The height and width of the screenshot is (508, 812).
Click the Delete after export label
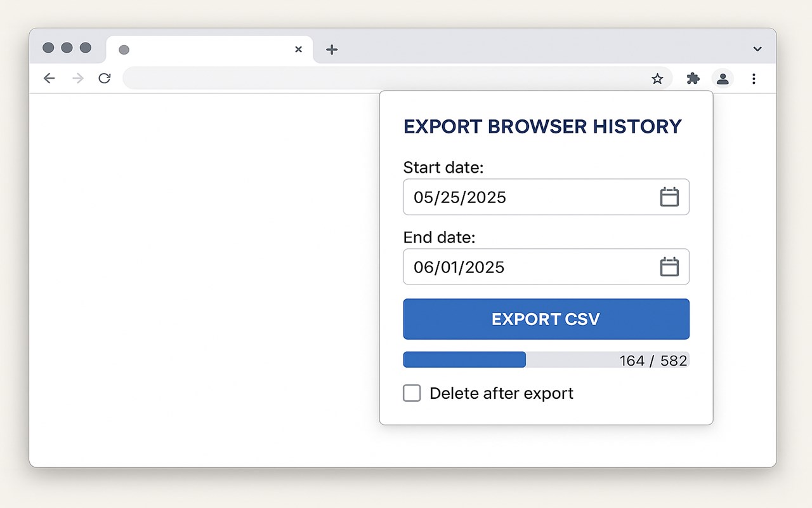(x=501, y=394)
